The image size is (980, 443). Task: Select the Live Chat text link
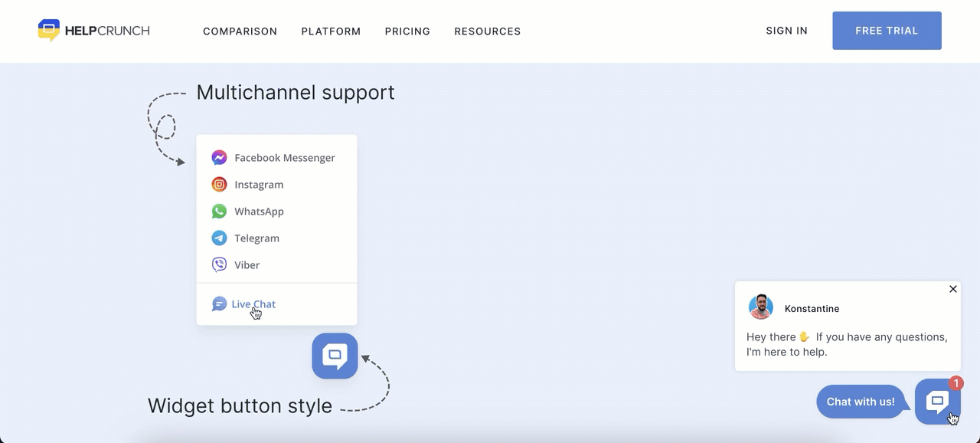(253, 304)
